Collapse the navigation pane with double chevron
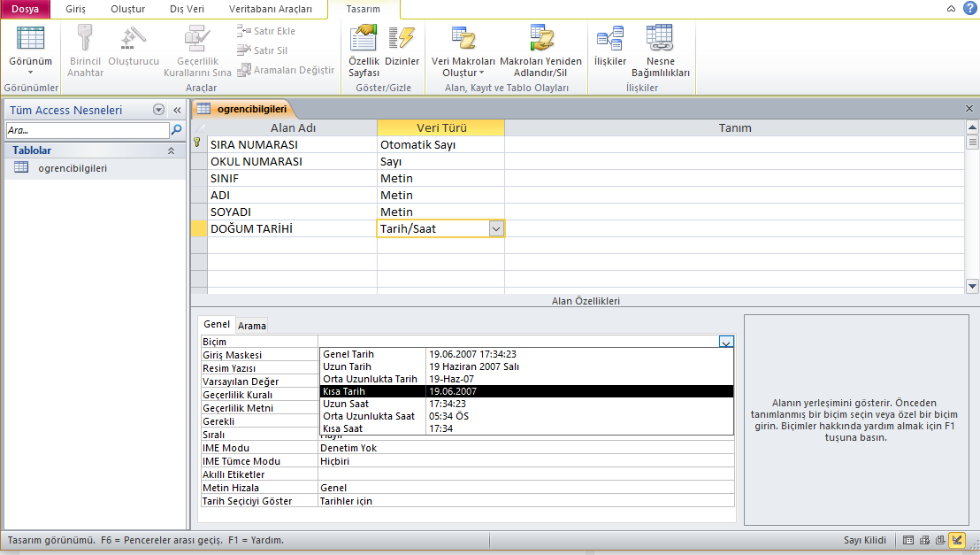The width and height of the screenshot is (980, 555). (178, 110)
